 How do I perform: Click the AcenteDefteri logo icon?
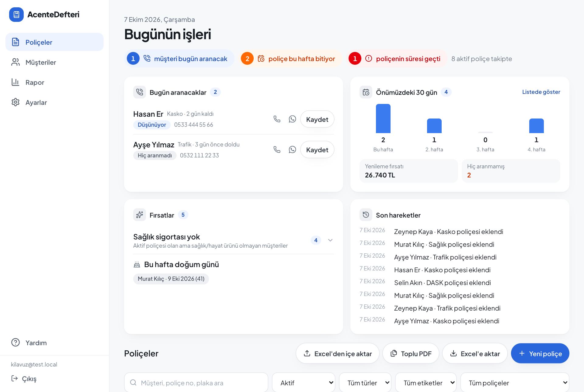[x=16, y=15]
